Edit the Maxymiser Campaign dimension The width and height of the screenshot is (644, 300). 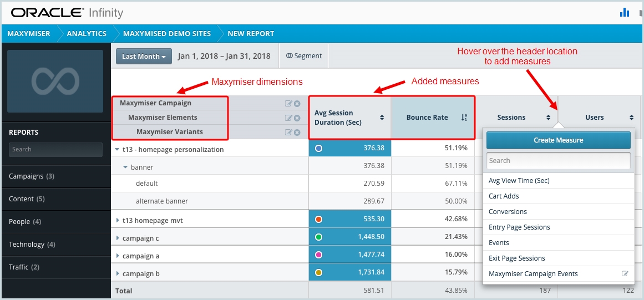click(288, 104)
